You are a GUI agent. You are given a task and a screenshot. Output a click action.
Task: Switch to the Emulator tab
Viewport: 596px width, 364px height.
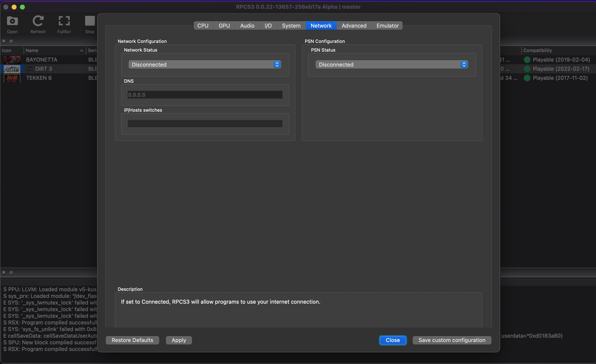pos(388,26)
